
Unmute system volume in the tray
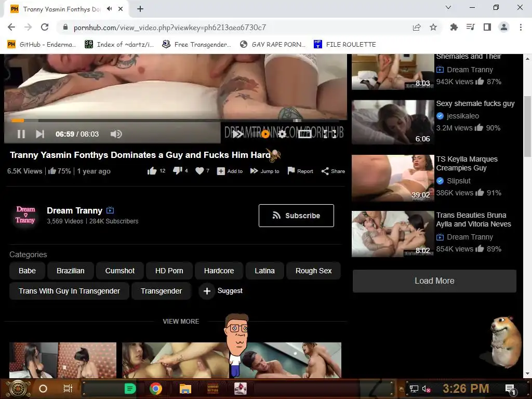(x=426, y=389)
